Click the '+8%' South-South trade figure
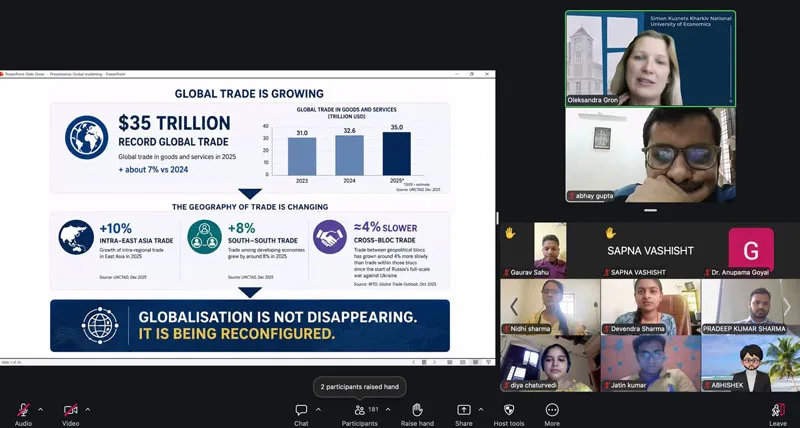This screenshot has width=800, height=428. 241,228
